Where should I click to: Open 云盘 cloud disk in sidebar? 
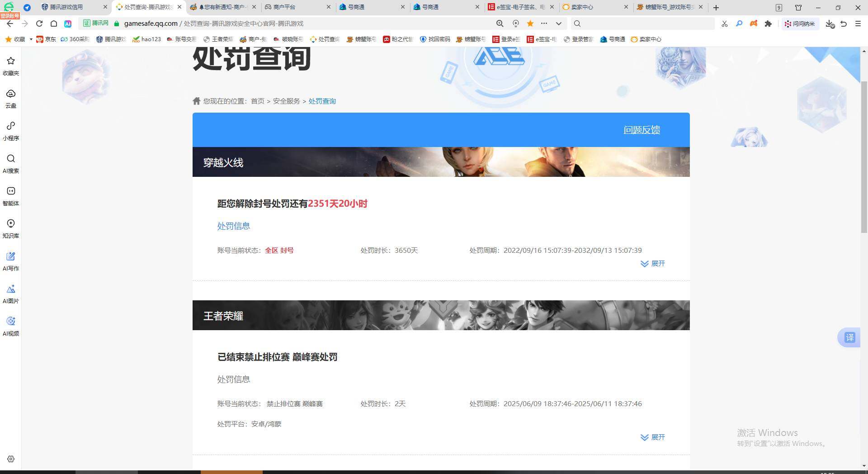coord(10,98)
